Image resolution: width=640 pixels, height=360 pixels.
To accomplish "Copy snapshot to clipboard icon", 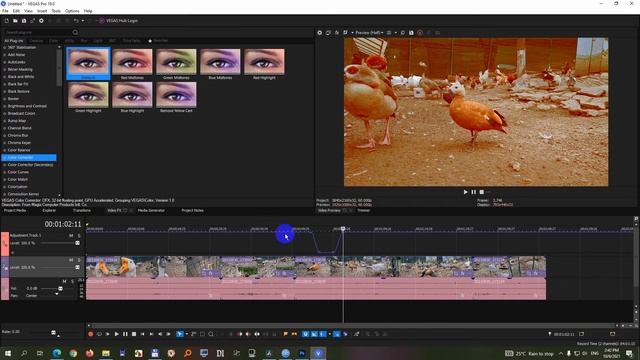I will pyautogui.click(x=402, y=33).
